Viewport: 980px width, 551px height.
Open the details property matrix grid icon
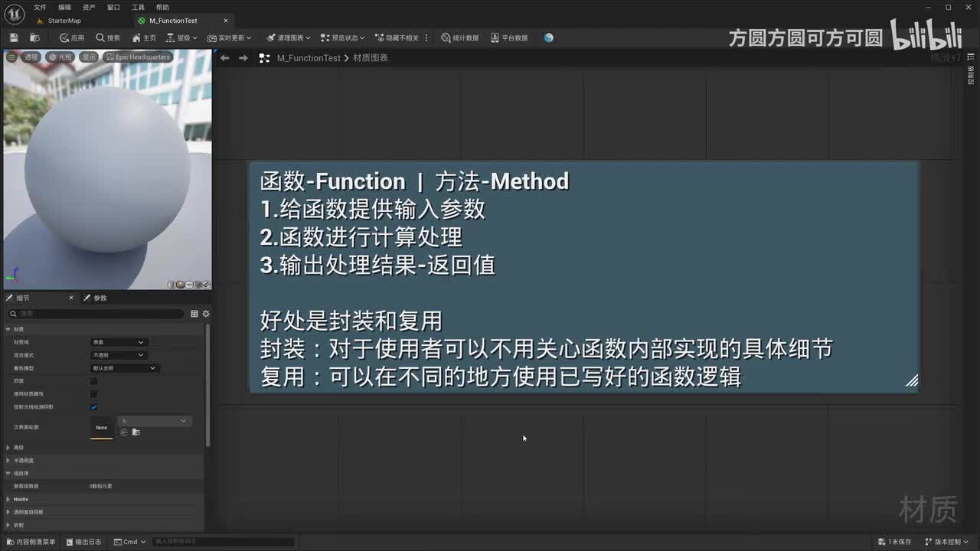click(194, 314)
